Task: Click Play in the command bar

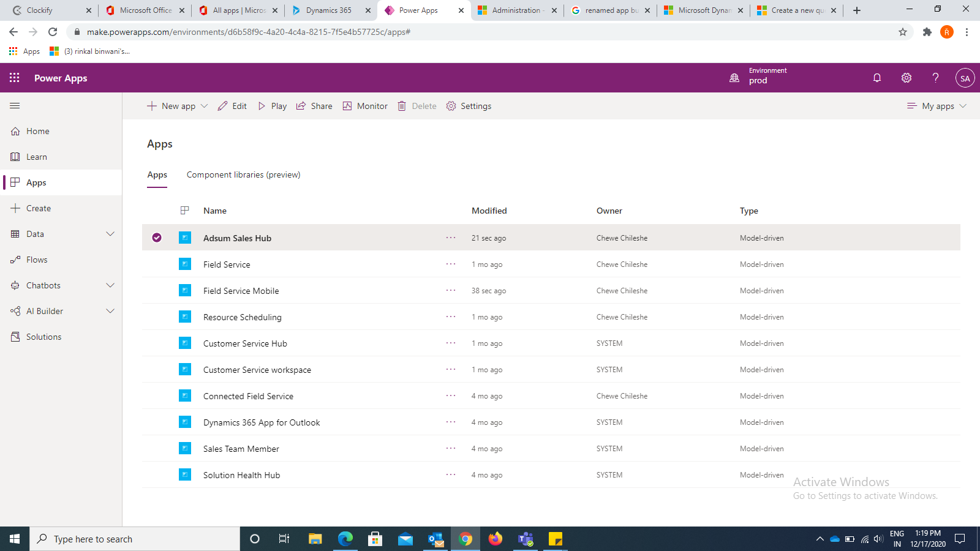Action: pos(273,106)
